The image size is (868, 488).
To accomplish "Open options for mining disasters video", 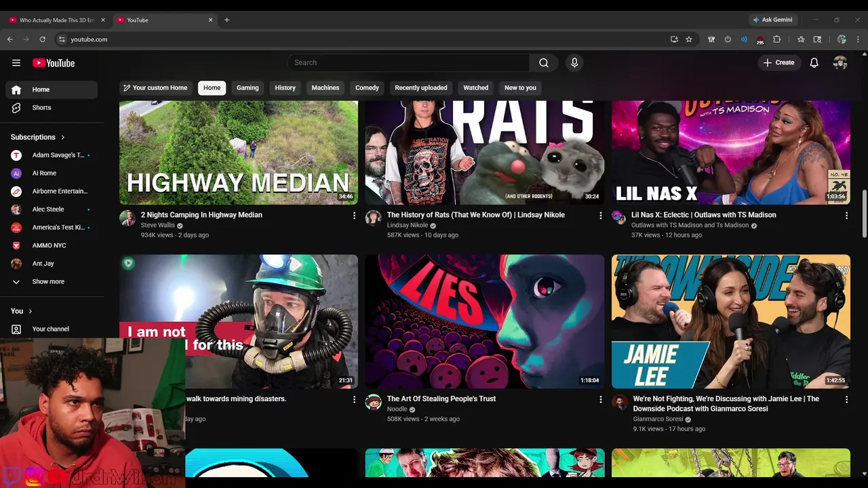I will (354, 400).
